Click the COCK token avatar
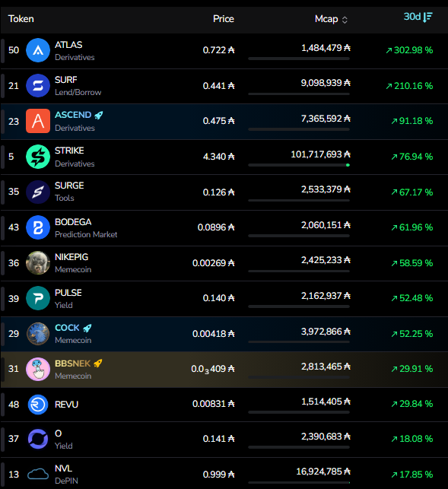 pos(38,334)
